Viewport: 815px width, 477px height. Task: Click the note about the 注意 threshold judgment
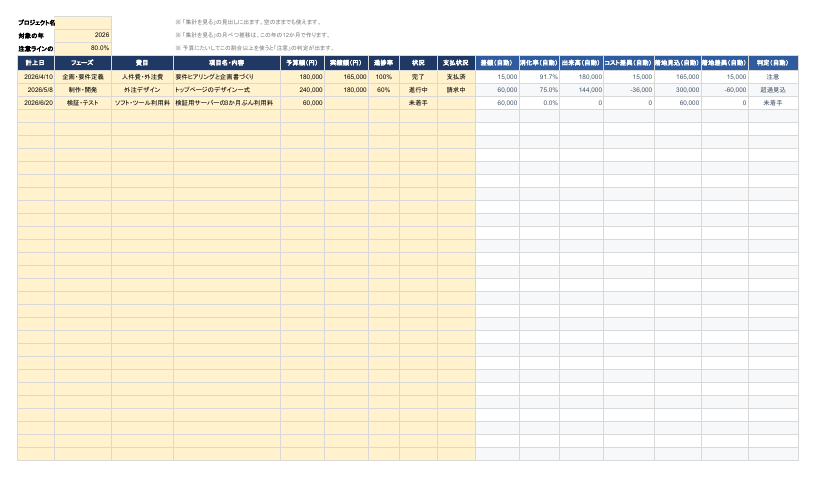[255, 48]
